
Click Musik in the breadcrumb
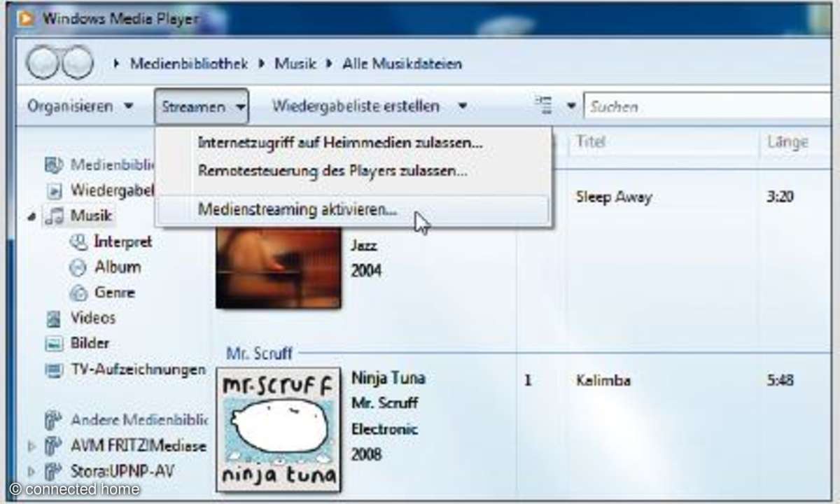[295, 64]
